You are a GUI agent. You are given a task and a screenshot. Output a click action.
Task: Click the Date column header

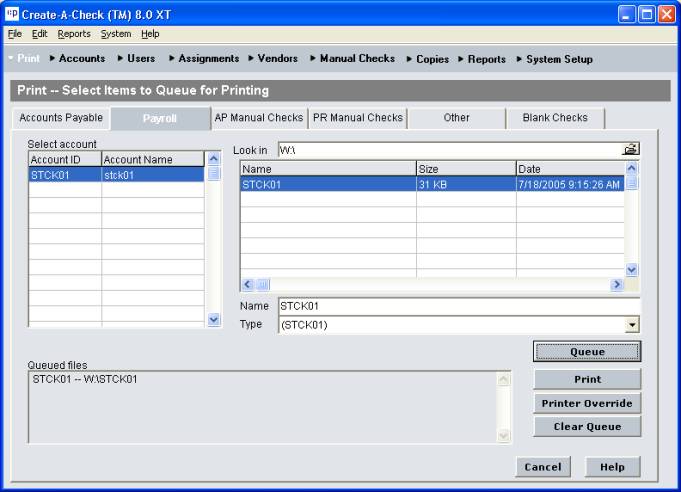pos(570,169)
